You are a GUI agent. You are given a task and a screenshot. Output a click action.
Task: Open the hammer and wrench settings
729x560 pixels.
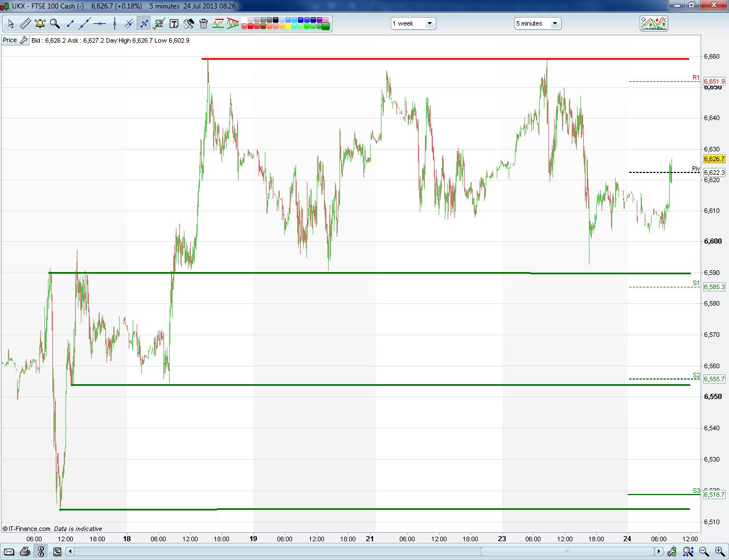pyautogui.click(x=189, y=23)
